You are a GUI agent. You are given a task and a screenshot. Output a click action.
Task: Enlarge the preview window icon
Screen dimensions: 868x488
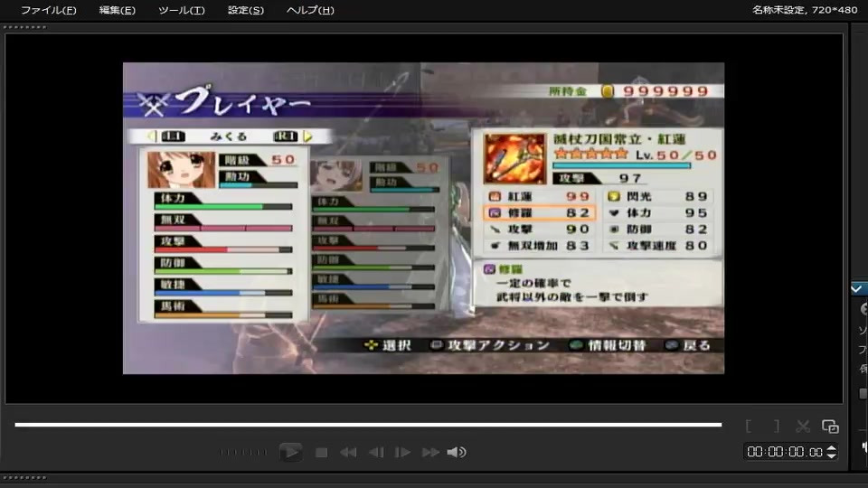[x=830, y=426]
